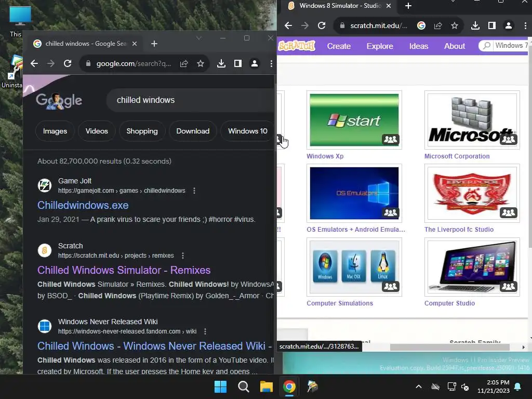Open the notification bell in the taskbar
The image size is (532, 399).
tap(518, 387)
